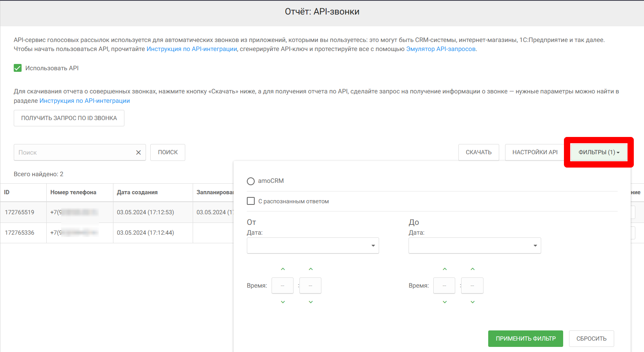This screenshot has height=352, width=644.
Task: Click the 'Применить фильтр' button
Action: [x=525, y=339]
